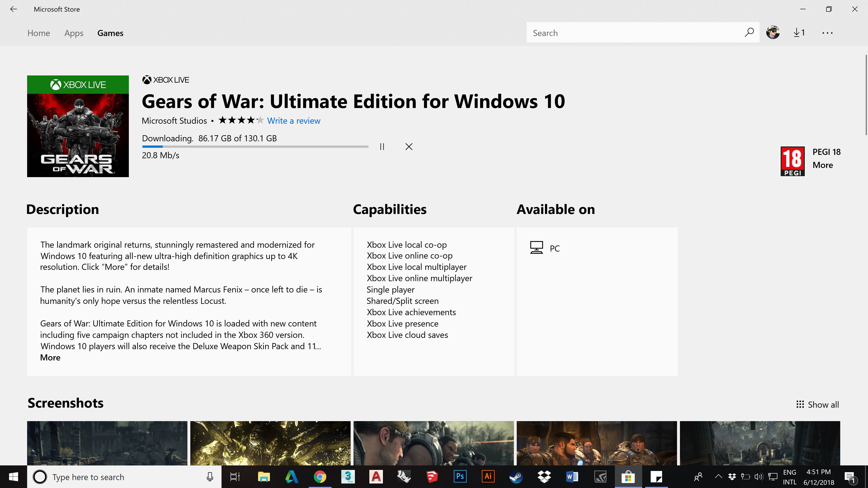The image size is (868, 488).
Task: Launch Photoshop from taskbar
Action: [x=460, y=477]
